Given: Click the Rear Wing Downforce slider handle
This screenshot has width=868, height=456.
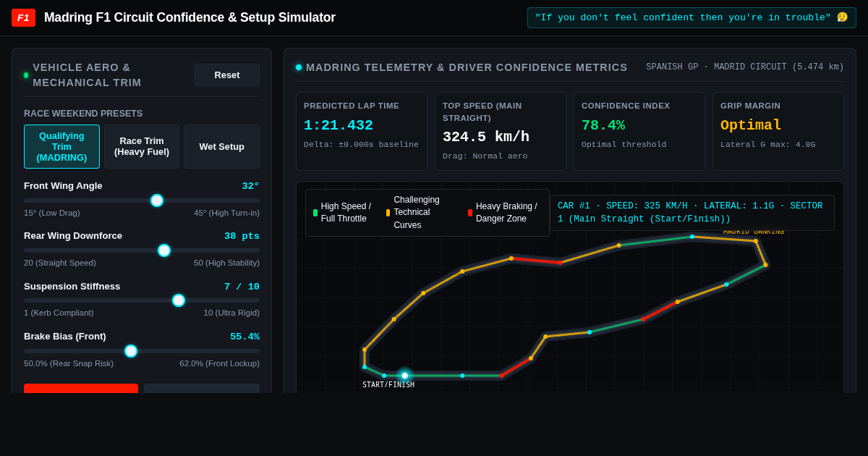Looking at the screenshot, I should tap(164, 250).
